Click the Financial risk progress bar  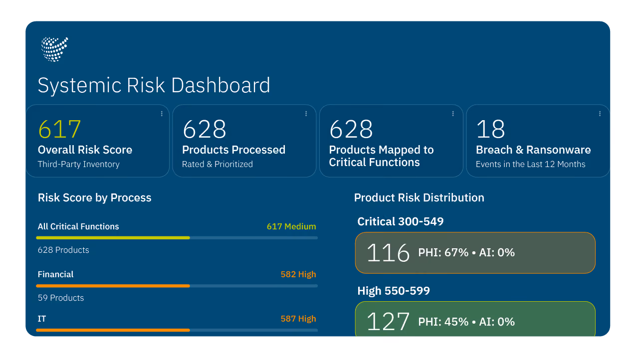(x=177, y=286)
